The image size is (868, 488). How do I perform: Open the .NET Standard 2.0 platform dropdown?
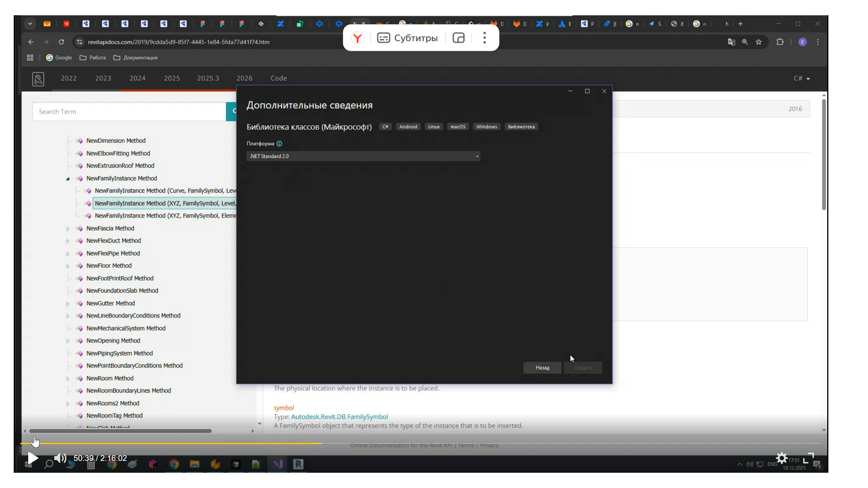pyautogui.click(x=363, y=156)
